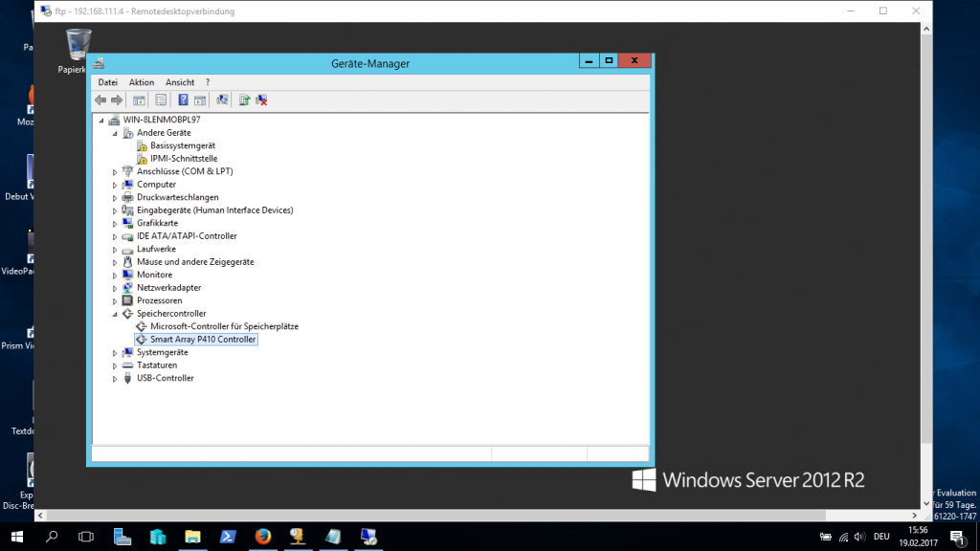Screen dimensions: 980x551
Task: Select the IPMI-Schnittstelle warning device icon
Action: (142, 159)
